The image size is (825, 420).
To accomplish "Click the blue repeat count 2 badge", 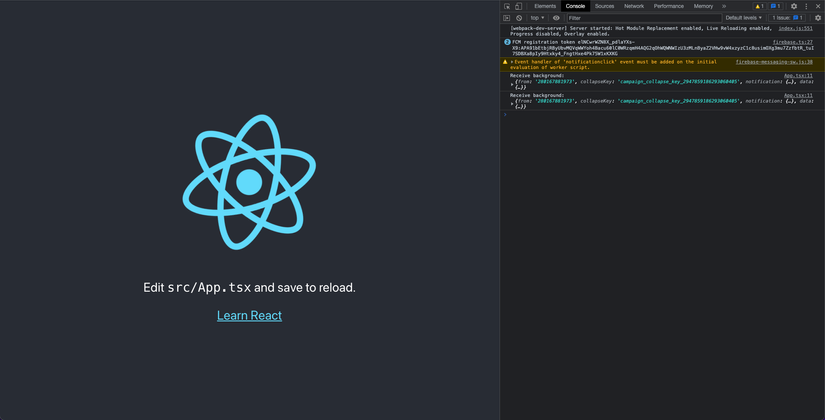I will [507, 42].
